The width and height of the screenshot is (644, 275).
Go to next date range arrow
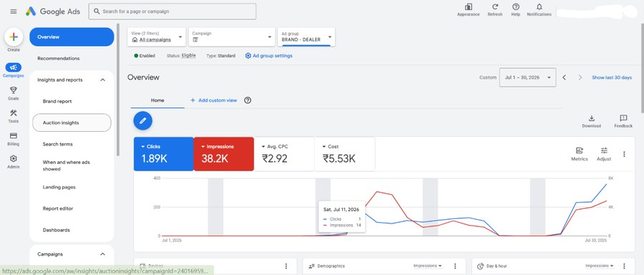click(580, 77)
